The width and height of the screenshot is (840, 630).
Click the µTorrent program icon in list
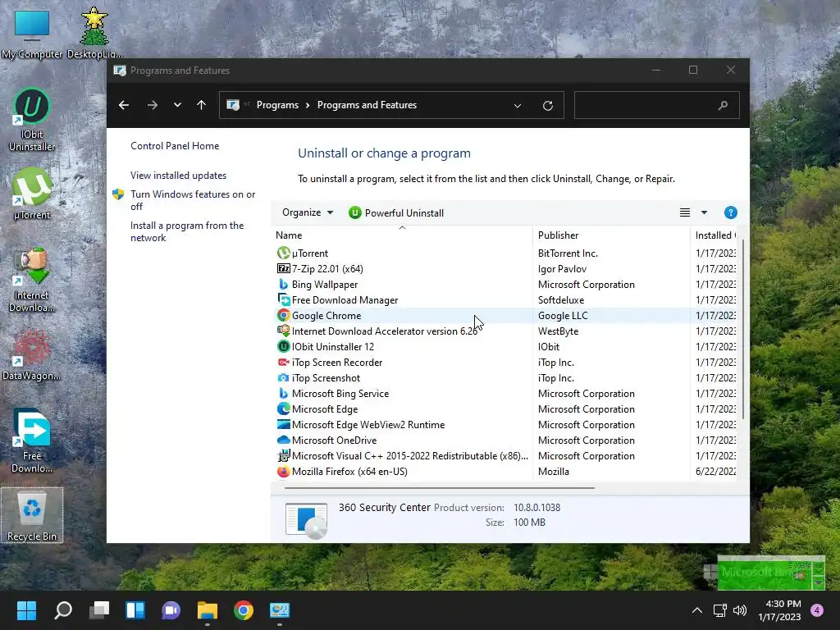tap(283, 253)
